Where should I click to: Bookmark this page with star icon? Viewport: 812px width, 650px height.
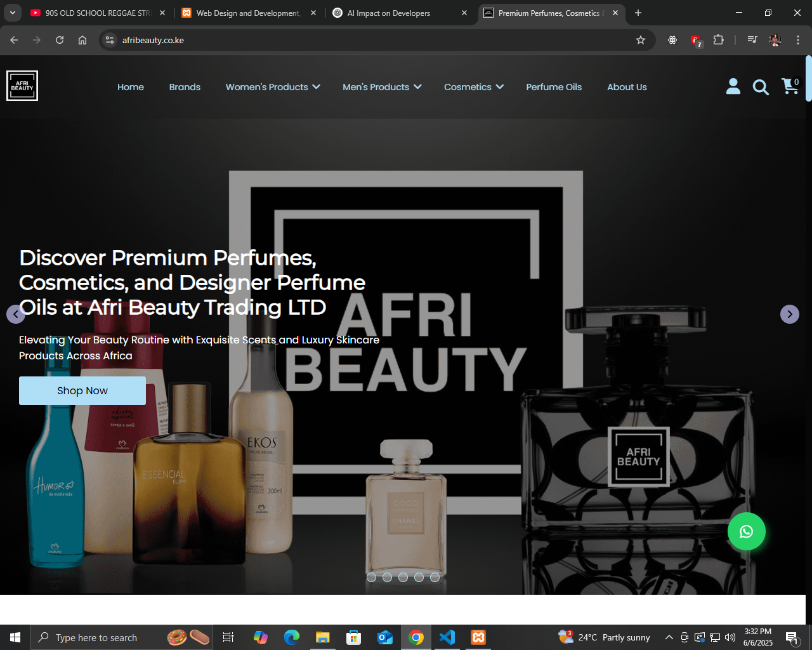(641, 40)
